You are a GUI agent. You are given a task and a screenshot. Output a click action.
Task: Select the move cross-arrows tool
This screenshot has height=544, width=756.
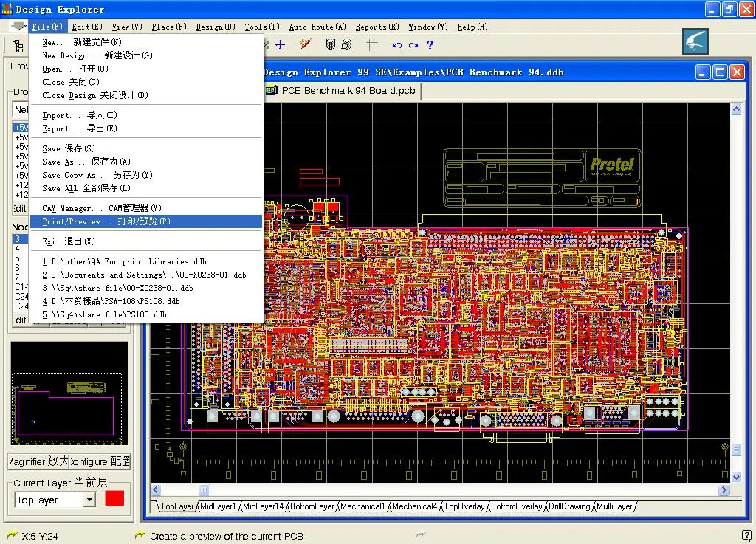(280, 45)
